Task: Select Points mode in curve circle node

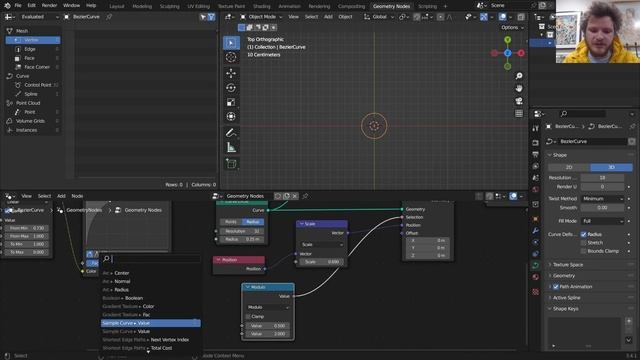Action: (231, 222)
